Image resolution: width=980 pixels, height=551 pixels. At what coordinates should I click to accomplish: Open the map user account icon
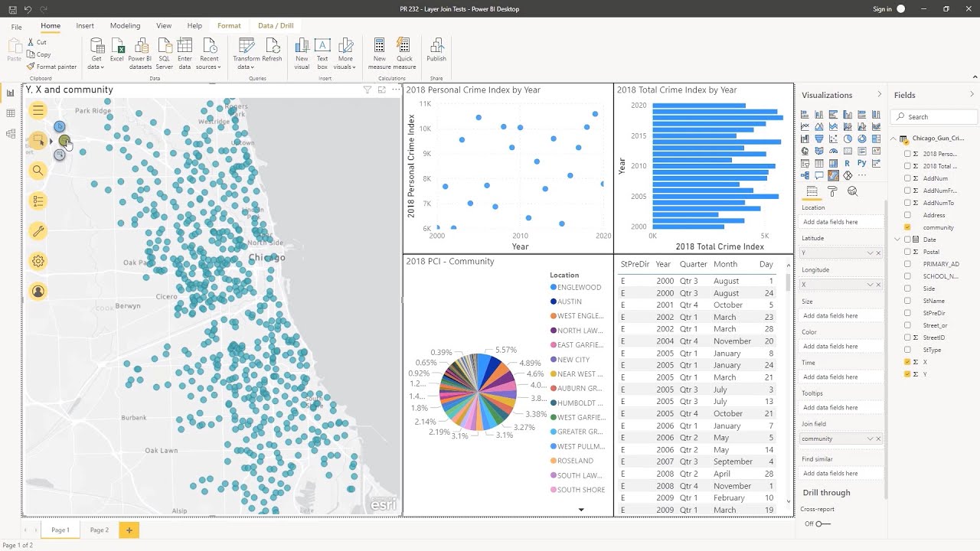pyautogui.click(x=38, y=291)
